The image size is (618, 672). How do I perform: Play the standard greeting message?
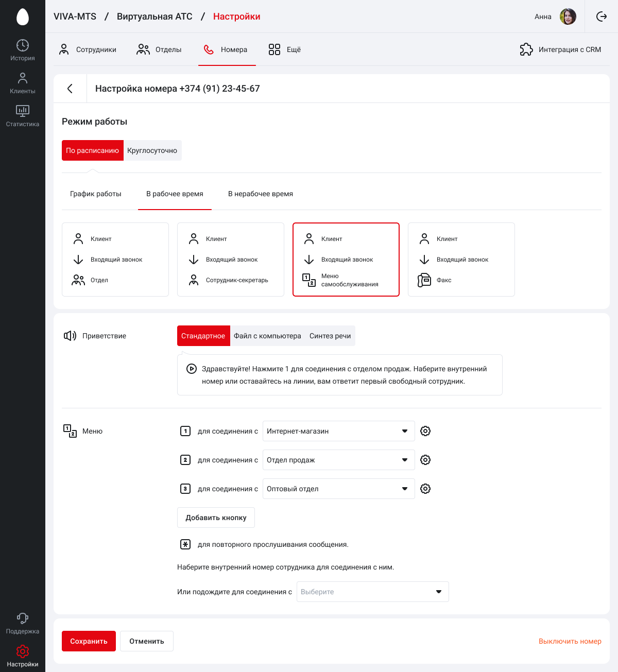(191, 369)
